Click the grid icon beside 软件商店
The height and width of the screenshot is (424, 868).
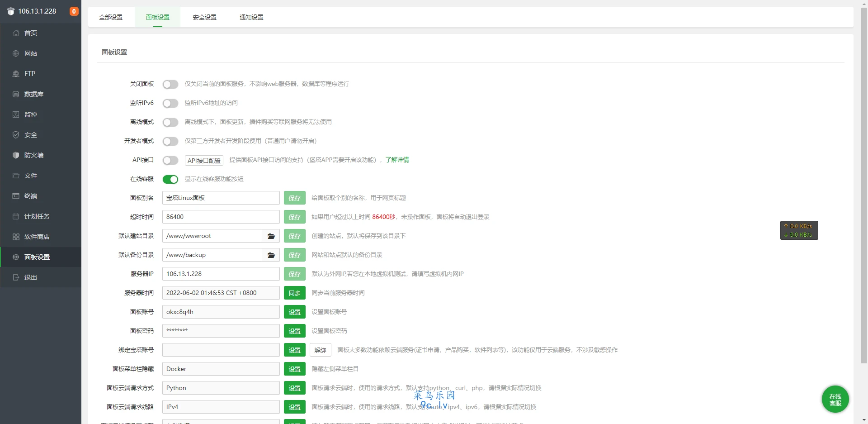[x=16, y=237]
